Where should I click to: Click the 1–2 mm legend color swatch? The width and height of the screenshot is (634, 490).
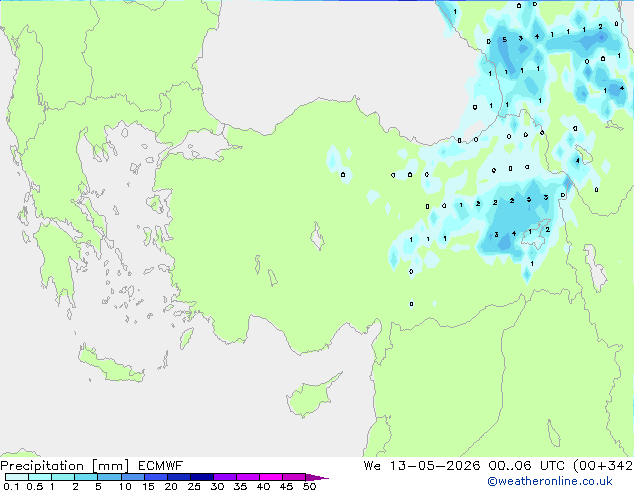point(63,477)
